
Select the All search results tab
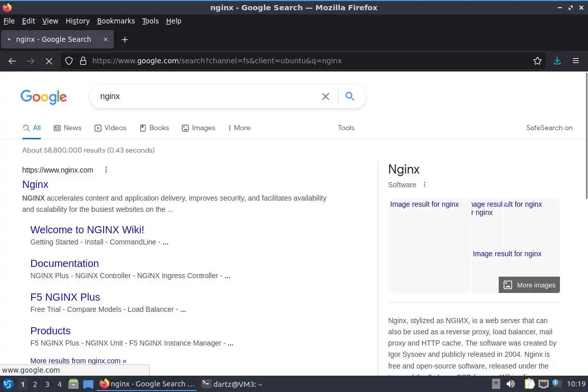tap(32, 128)
